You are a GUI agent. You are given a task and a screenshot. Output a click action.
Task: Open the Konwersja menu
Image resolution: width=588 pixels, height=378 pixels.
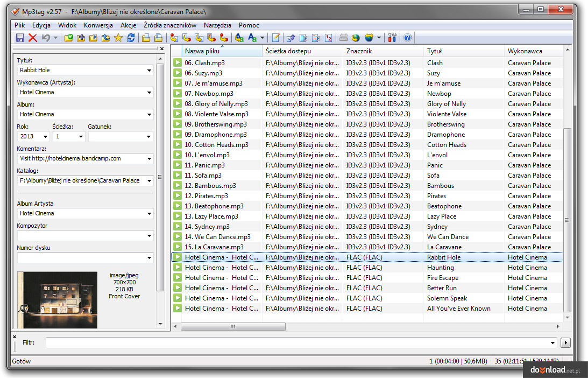tap(98, 25)
